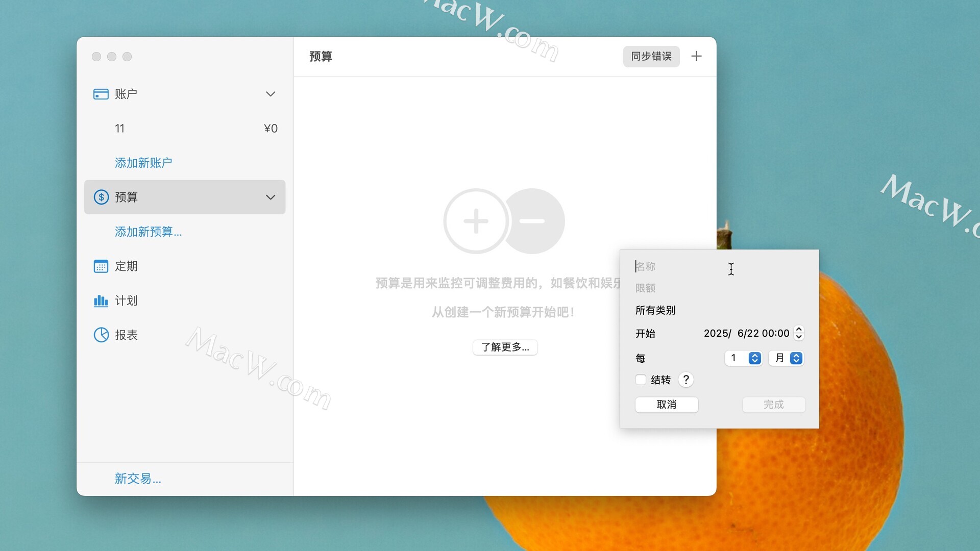Collapse the 预算 section chevron

pyautogui.click(x=271, y=197)
